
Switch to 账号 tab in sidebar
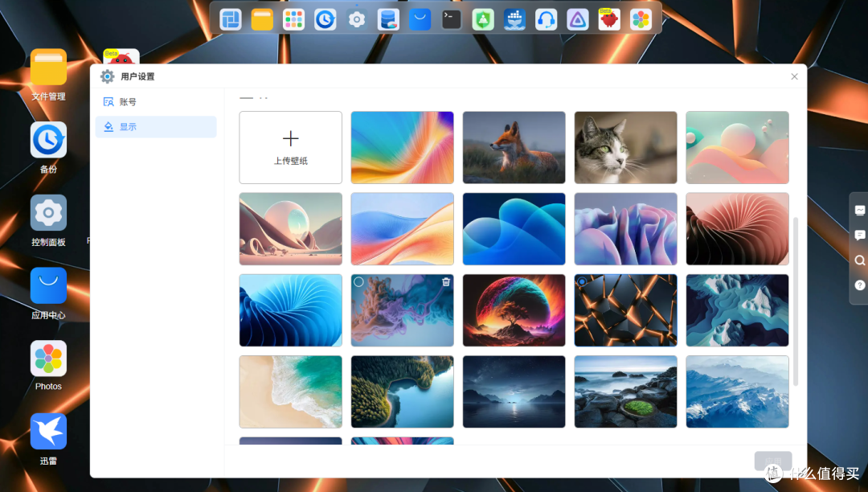[x=156, y=102]
